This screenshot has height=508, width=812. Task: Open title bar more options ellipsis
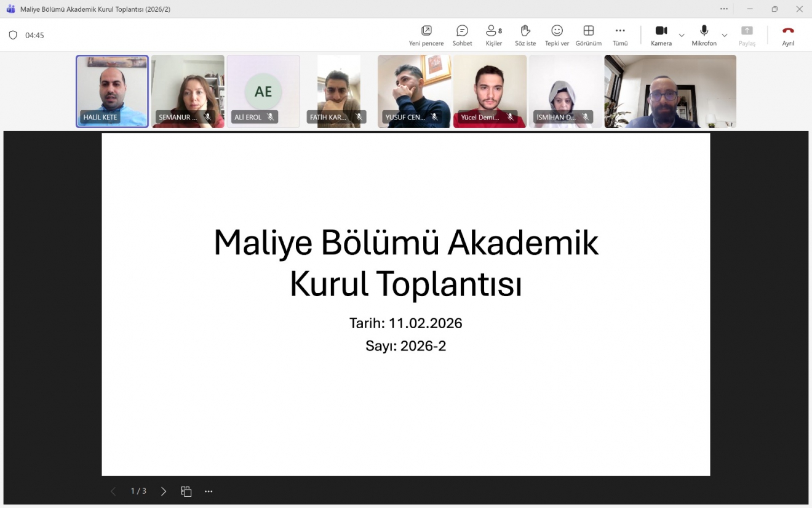pos(724,9)
